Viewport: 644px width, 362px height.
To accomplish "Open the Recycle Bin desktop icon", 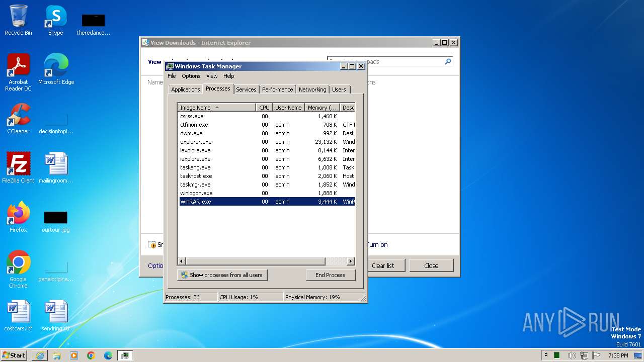I will point(18,20).
